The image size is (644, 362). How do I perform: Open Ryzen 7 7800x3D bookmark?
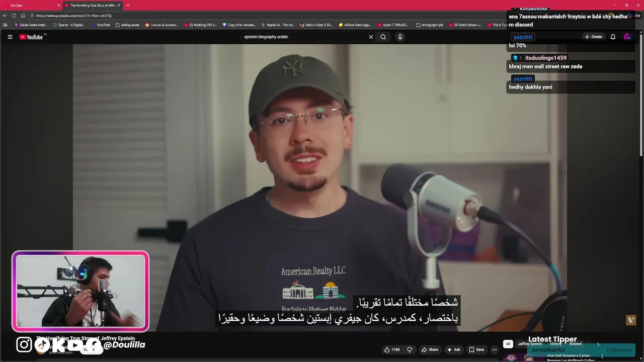pos(393,25)
